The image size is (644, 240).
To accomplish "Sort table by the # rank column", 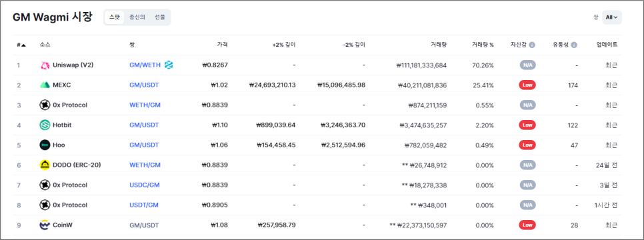I will pyautogui.click(x=21, y=45).
